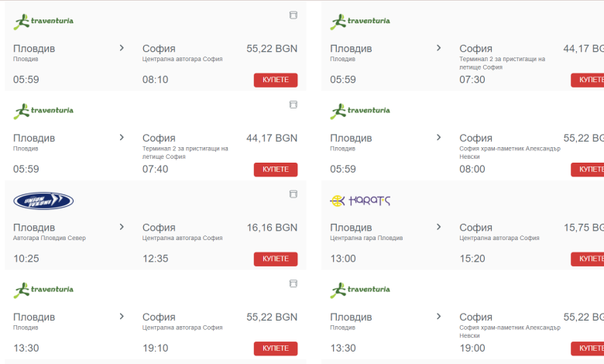Buy the ticket arriving at 19:10
Viewport: 604px width, 364px height.
pyautogui.click(x=276, y=349)
